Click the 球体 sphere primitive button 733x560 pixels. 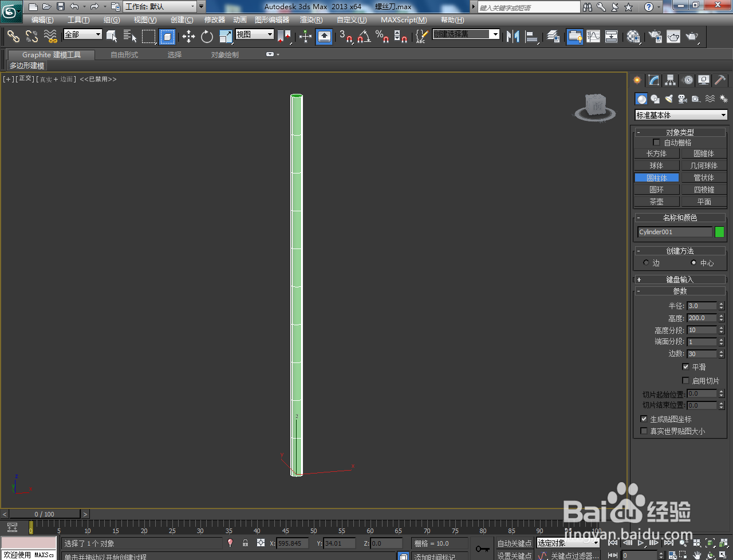656,165
